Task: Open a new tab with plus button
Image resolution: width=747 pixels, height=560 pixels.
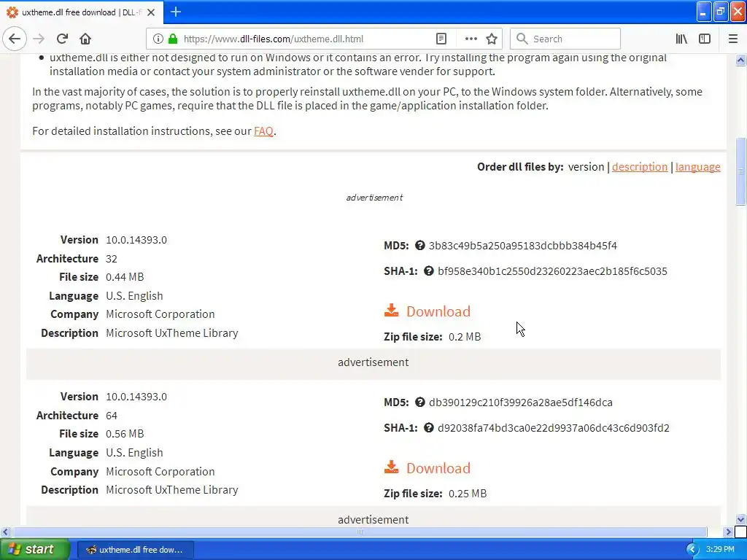Action: 176,12
